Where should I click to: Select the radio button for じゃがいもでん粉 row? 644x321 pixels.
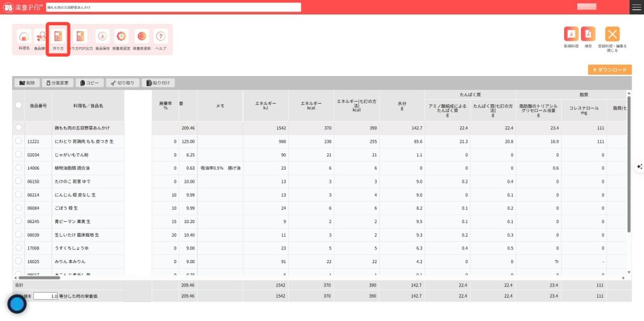pyautogui.click(x=19, y=155)
